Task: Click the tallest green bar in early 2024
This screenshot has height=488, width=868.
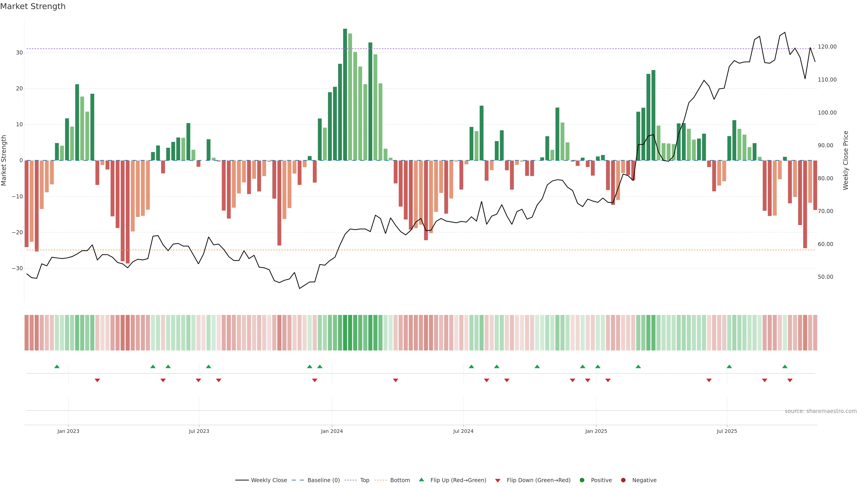Action: coord(345,94)
